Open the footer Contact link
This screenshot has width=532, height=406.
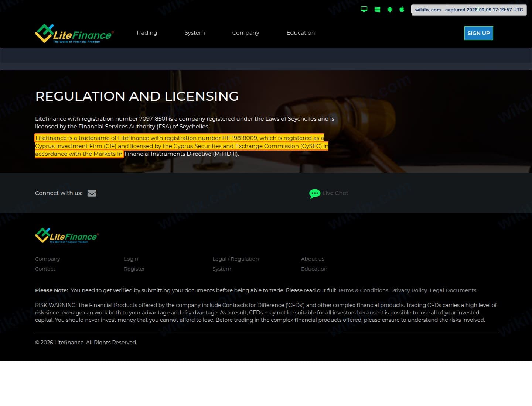(x=45, y=269)
